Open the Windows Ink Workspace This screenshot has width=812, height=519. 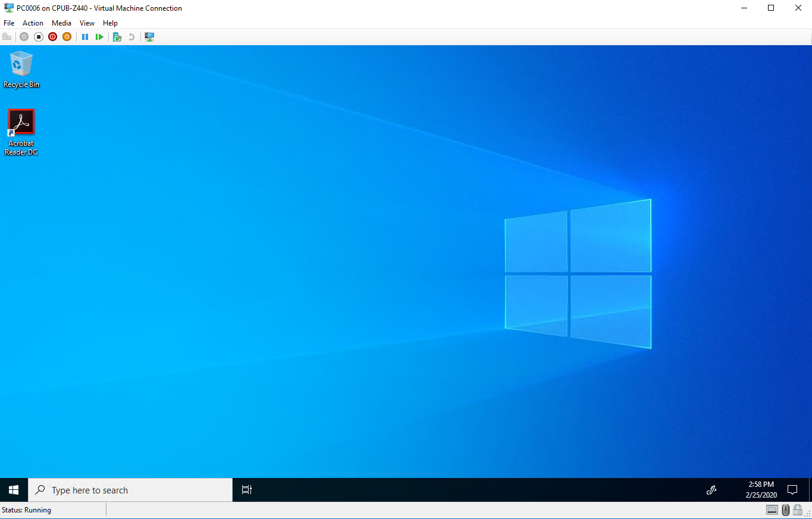(x=711, y=490)
